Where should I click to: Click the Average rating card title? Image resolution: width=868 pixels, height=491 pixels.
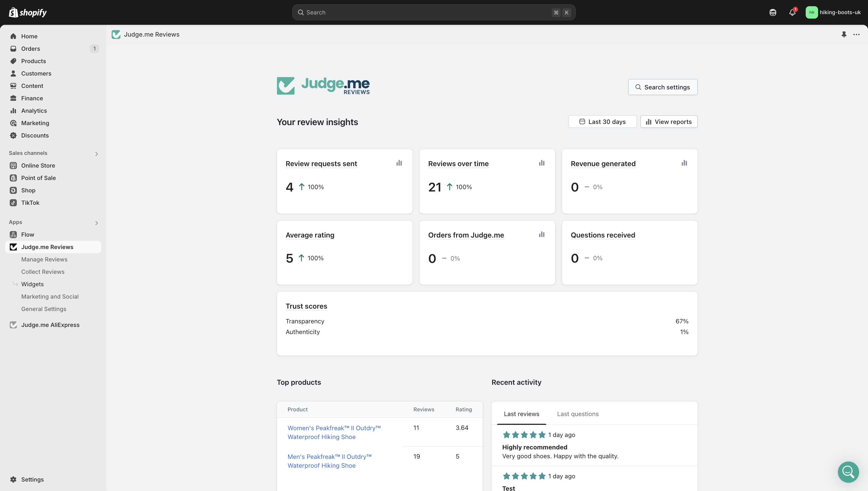click(310, 235)
